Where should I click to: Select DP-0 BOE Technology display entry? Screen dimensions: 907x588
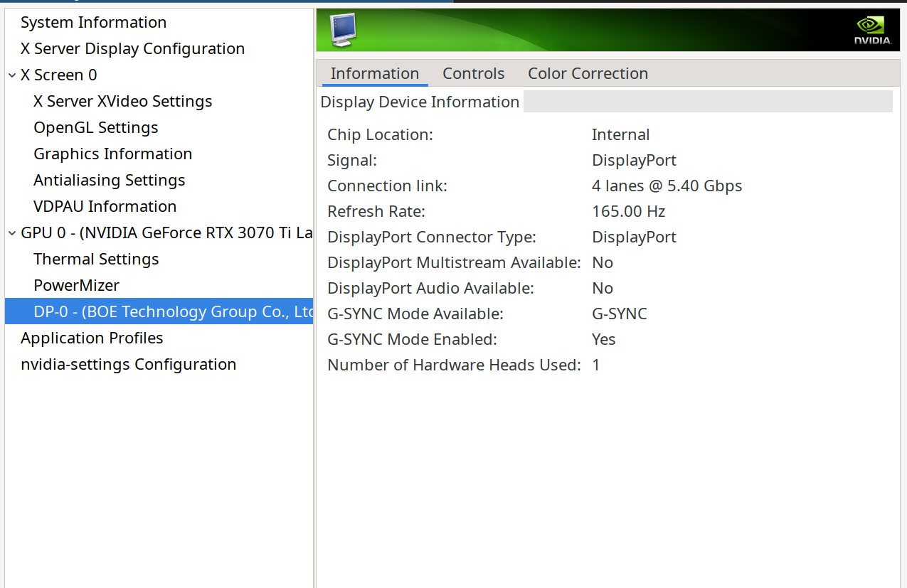[159, 311]
